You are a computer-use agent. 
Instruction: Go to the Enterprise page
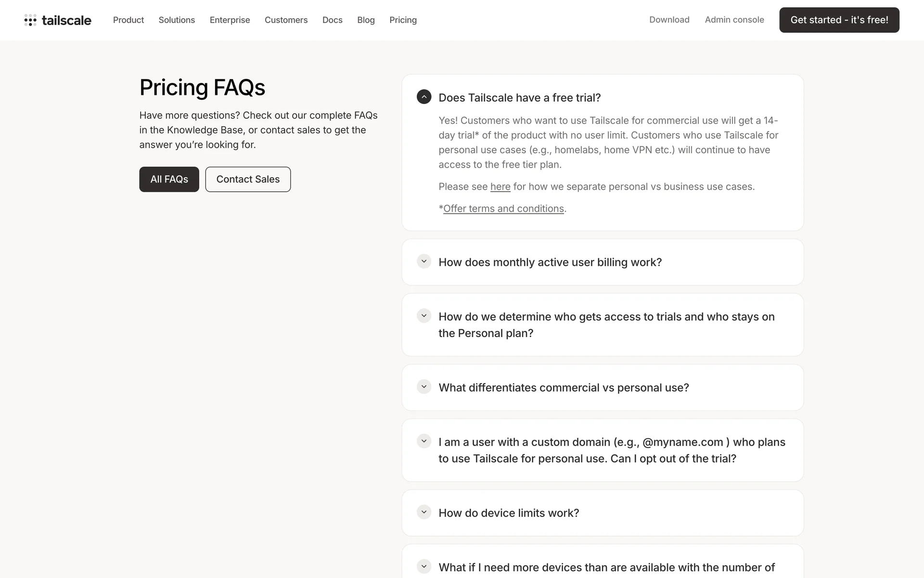230,20
